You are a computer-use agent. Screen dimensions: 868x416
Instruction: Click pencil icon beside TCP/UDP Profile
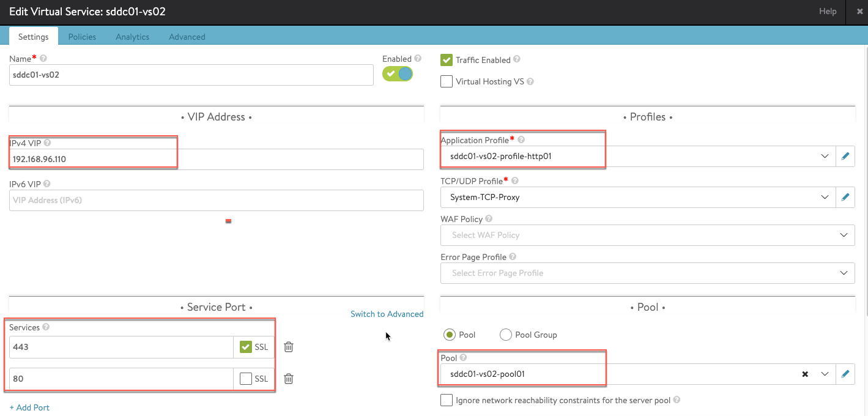point(845,198)
